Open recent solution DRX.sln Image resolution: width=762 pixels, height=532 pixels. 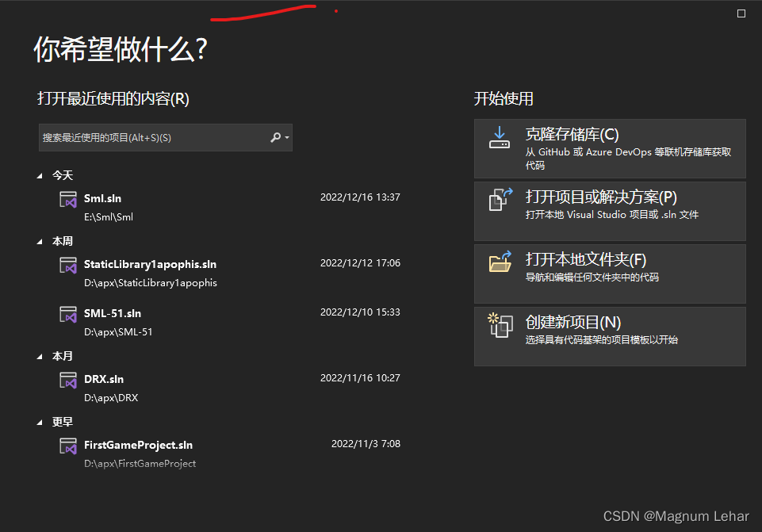coord(104,379)
